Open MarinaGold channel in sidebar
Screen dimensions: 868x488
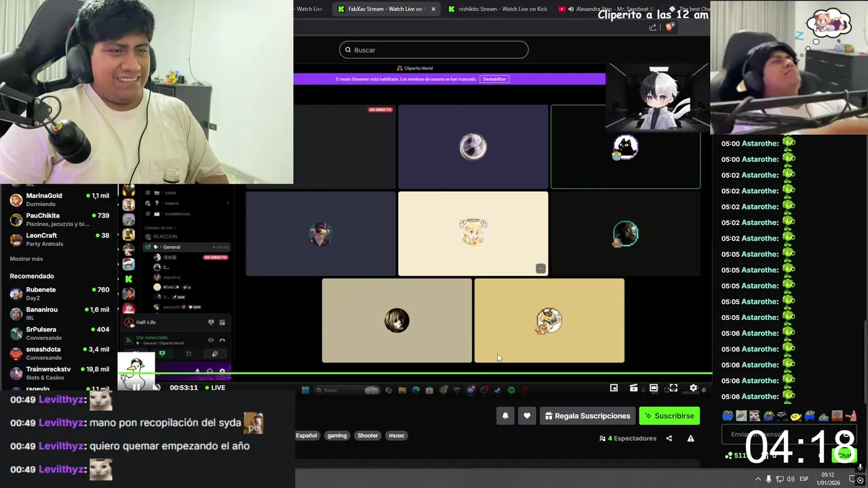pos(59,199)
